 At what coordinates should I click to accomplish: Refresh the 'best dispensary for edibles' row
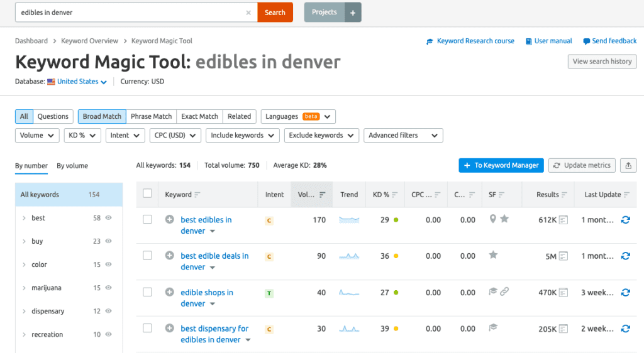click(625, 329)
